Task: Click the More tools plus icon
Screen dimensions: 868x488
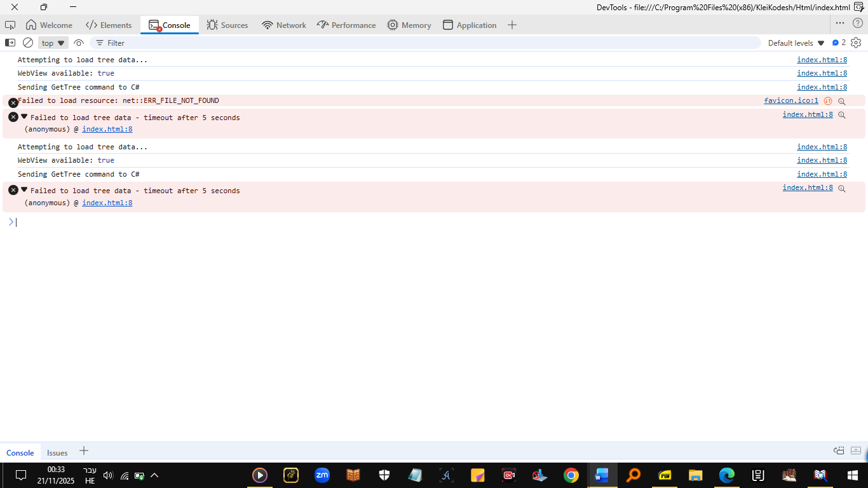Action: [x=512, y=25]
